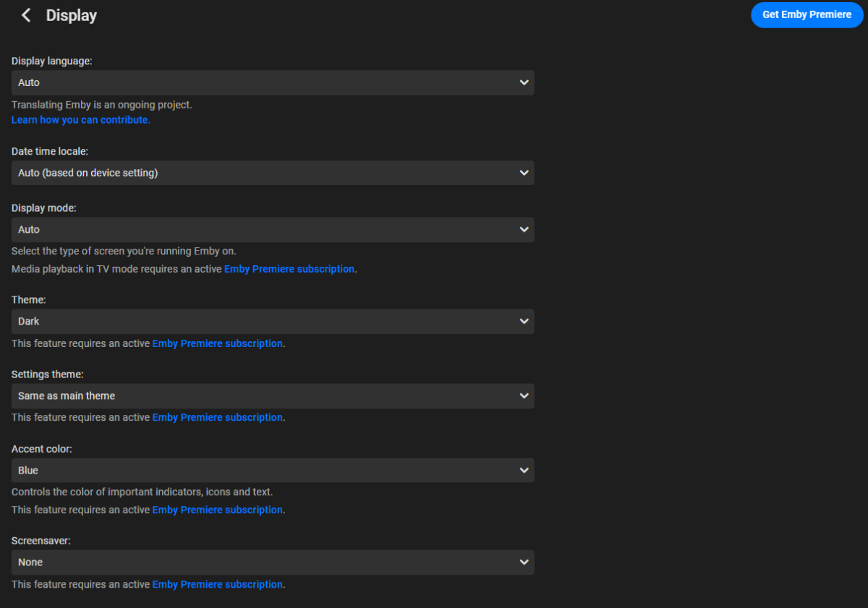Screen dimensions: 868x608
Task: Open the Accent color dropdown set to Blue
Action: (273, 470)
